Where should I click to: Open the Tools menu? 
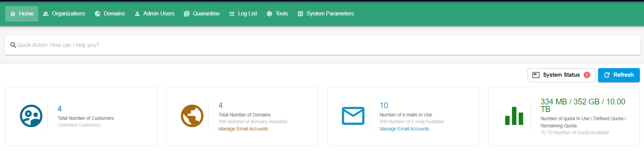point(277,14)
